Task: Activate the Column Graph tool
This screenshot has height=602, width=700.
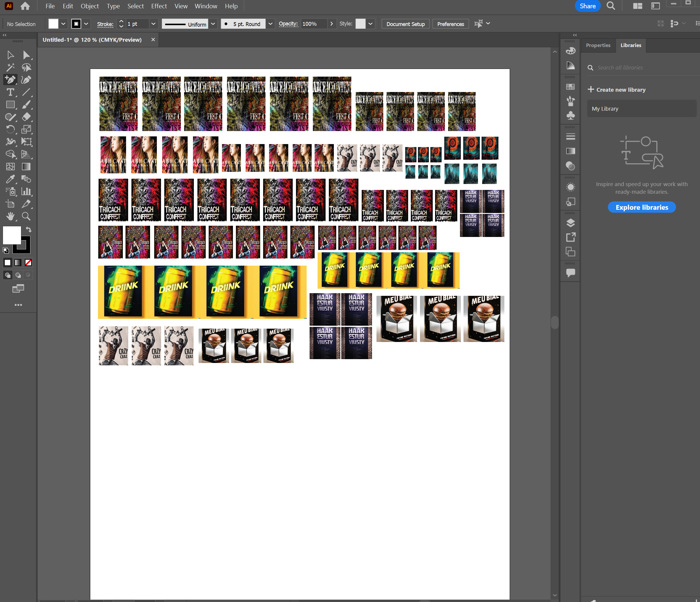Action: (26, 191)
